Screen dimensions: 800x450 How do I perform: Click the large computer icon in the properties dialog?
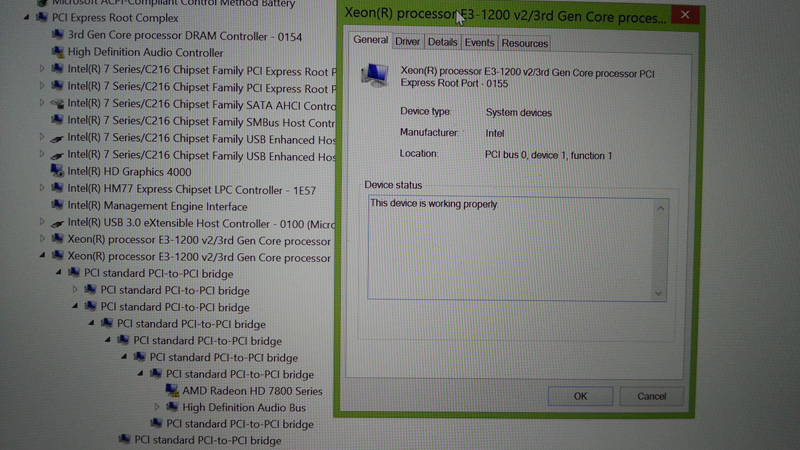coord(375,75)
